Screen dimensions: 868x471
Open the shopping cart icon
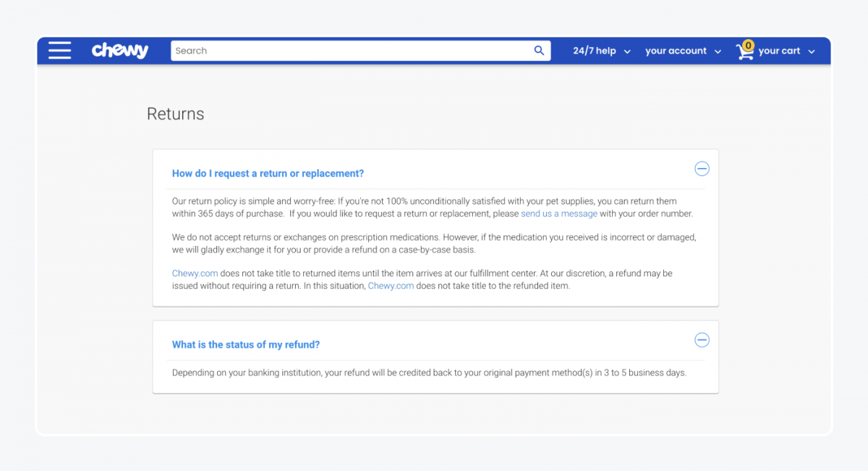[745, 51]
